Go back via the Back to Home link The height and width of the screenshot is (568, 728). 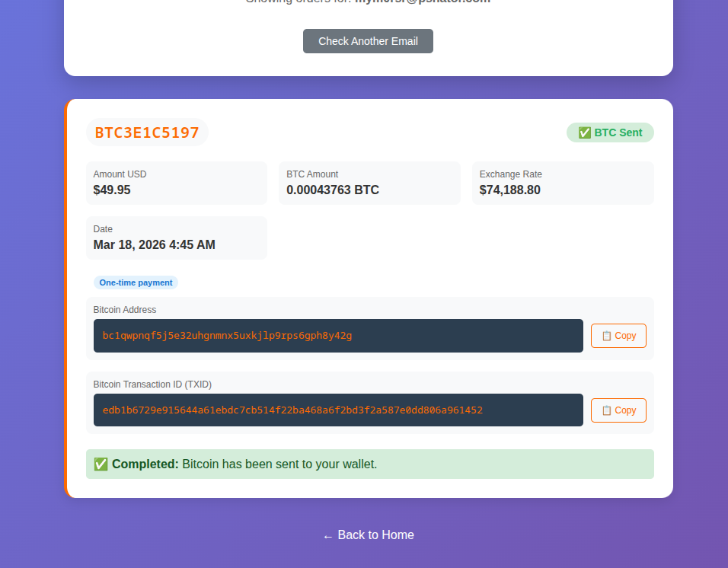point(368,534)
